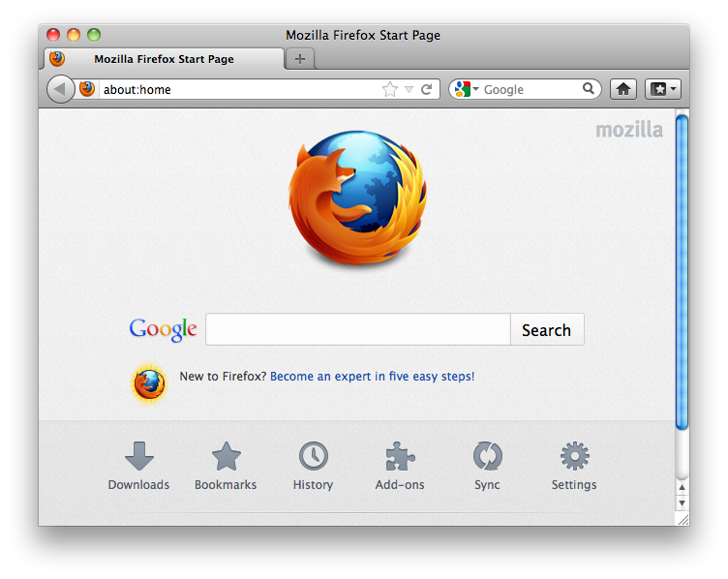This screenshot has width=728, height=579.
Task: Click the magnifying glass in search bar
Action: 589,88
